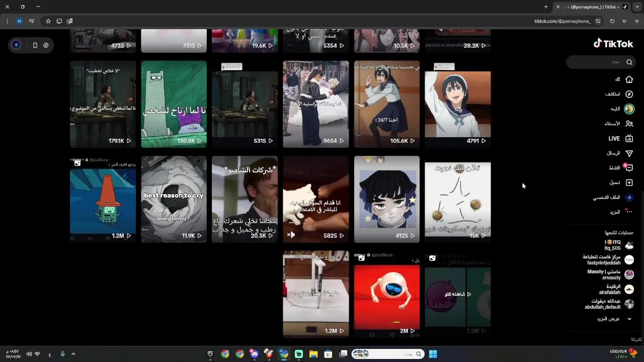Expand the show more accounts chevron
This screenshot has height=362, width=644.
point(629,319)
